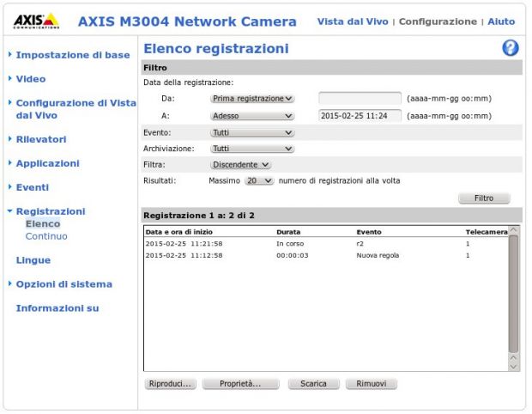Expand the Video menu section
The image size is (532, 414).
pos(31,79)
